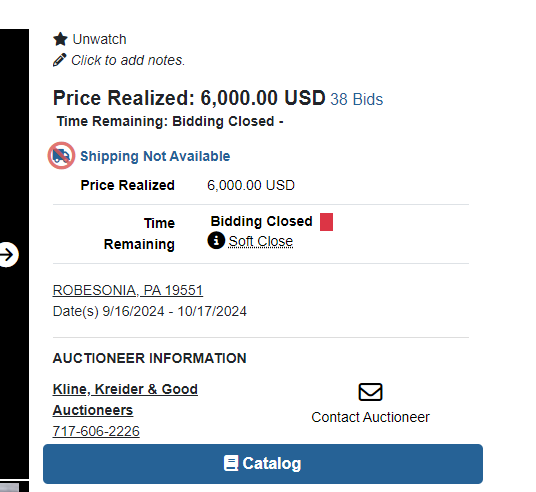Open the blue Catalog button

263,464
